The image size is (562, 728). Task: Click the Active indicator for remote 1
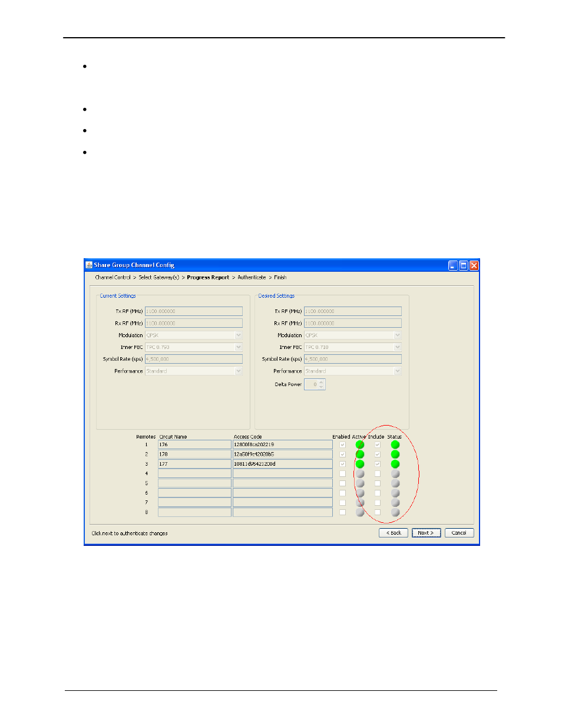360,445
